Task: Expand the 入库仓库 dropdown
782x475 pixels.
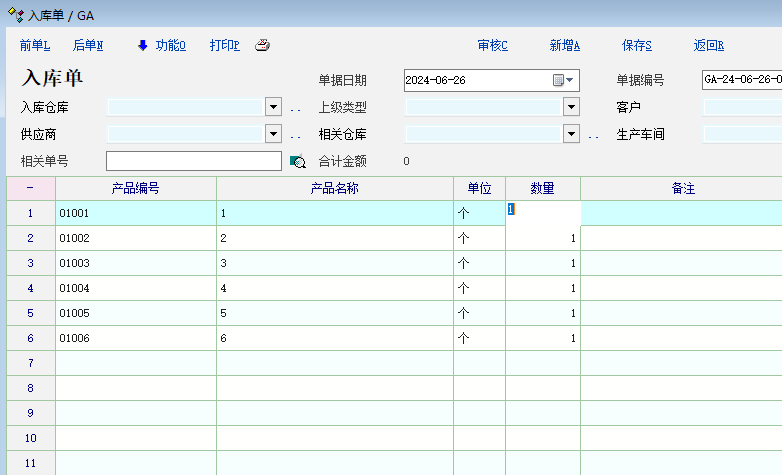Action: click(273, 107)
